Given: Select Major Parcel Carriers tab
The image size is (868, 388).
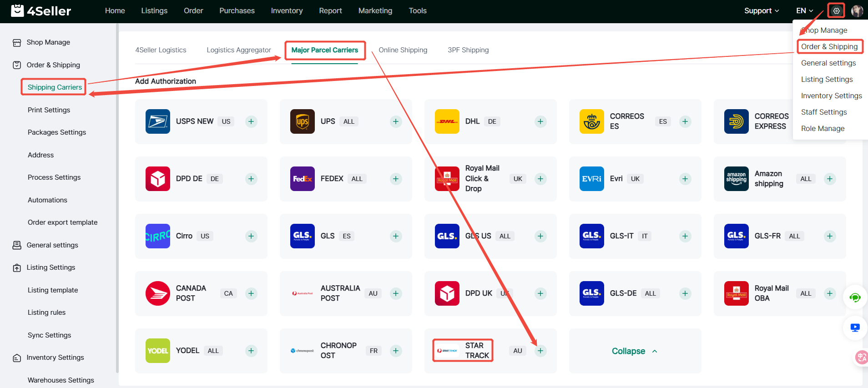Looking at the screenshot, I should click(x=325, y=50).
